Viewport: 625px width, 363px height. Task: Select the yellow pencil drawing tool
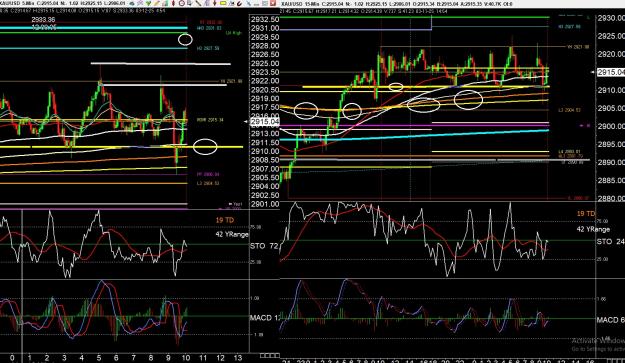[156, 3]
